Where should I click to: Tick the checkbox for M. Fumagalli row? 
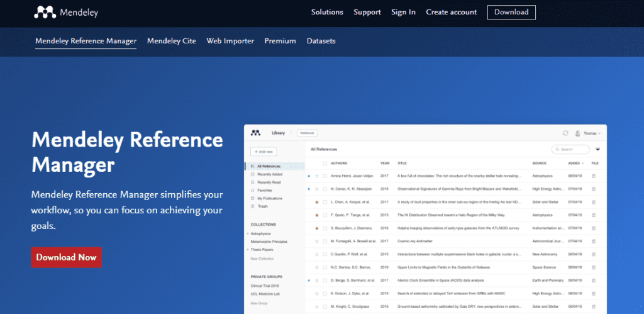(x=325, y=241)
